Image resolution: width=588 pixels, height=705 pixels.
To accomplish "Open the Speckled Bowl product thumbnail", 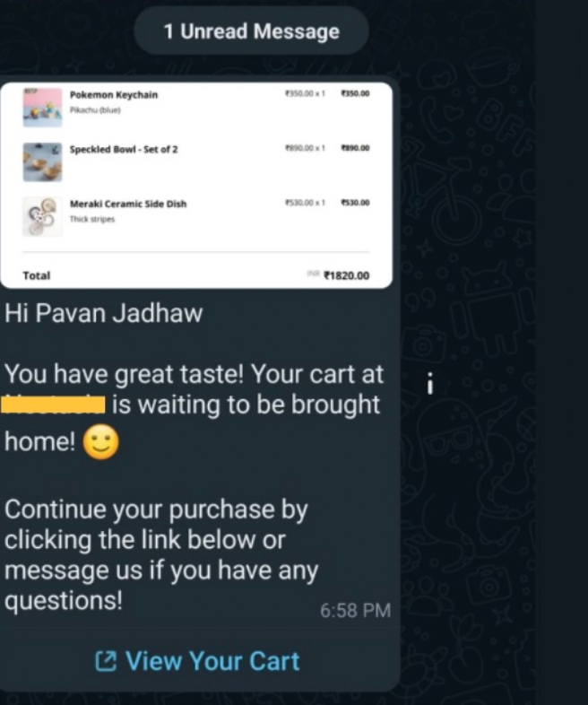I will coord(43,161).
